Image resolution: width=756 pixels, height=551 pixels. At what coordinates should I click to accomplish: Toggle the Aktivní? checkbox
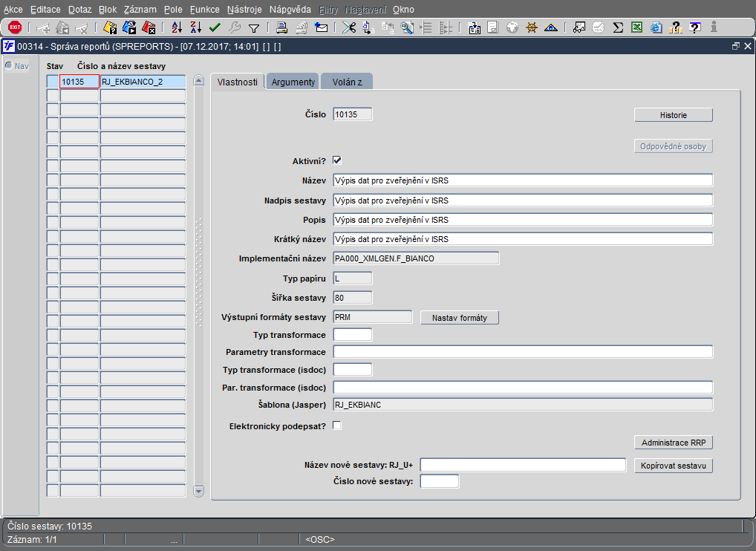coord(337,160)
